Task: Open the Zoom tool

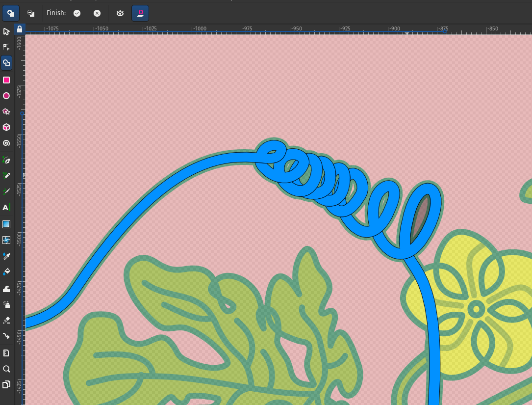Action: tap(6, 369)
